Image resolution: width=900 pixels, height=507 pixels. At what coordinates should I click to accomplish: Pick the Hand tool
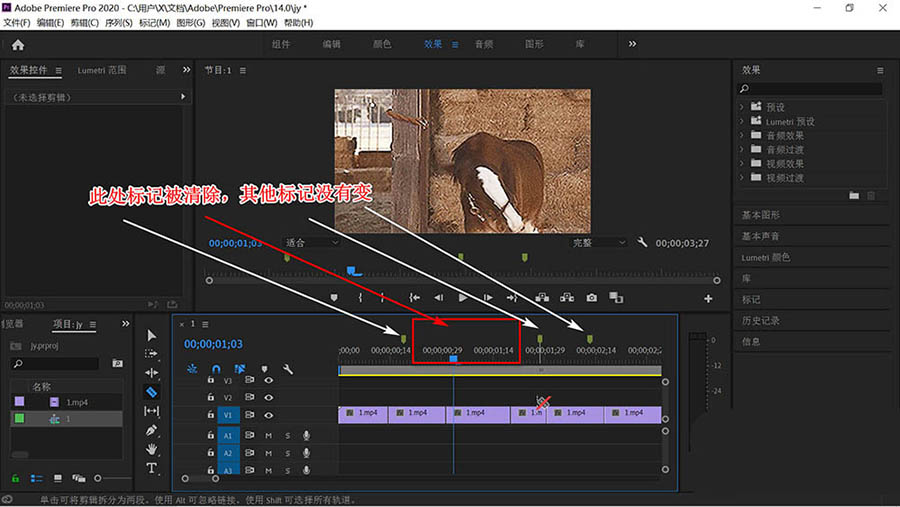click(x=152, y=449)
